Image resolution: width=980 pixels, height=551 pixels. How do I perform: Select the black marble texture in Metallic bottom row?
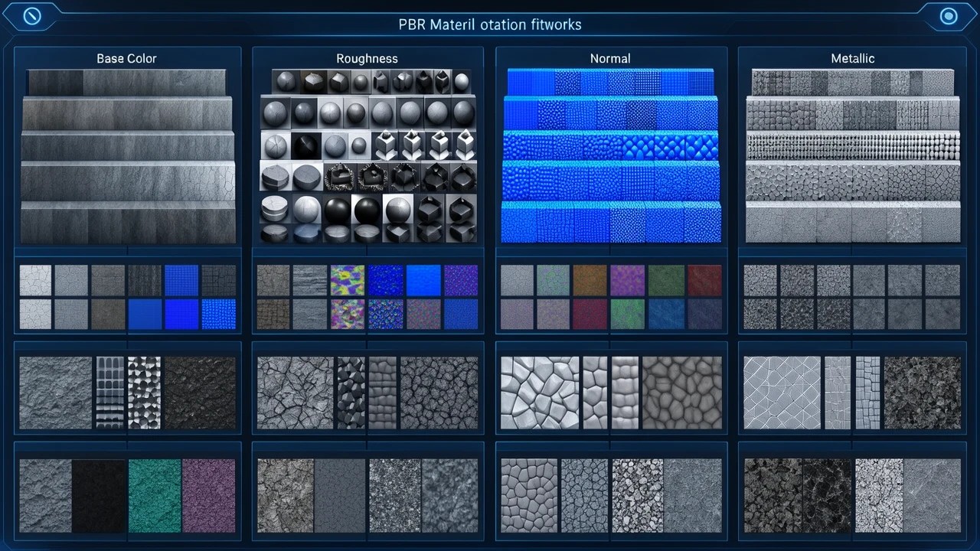pyautogui.click(x=827, y=496)
